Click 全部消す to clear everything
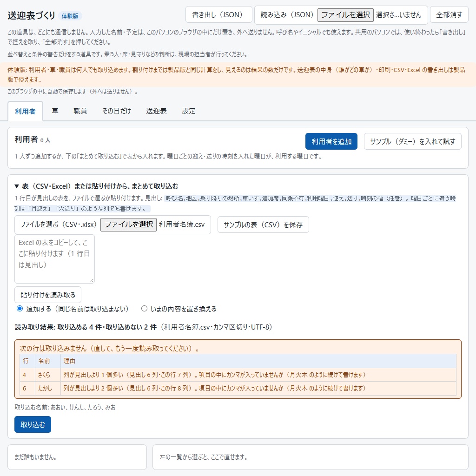Screen dimensions: 476x476 [450, 14]
